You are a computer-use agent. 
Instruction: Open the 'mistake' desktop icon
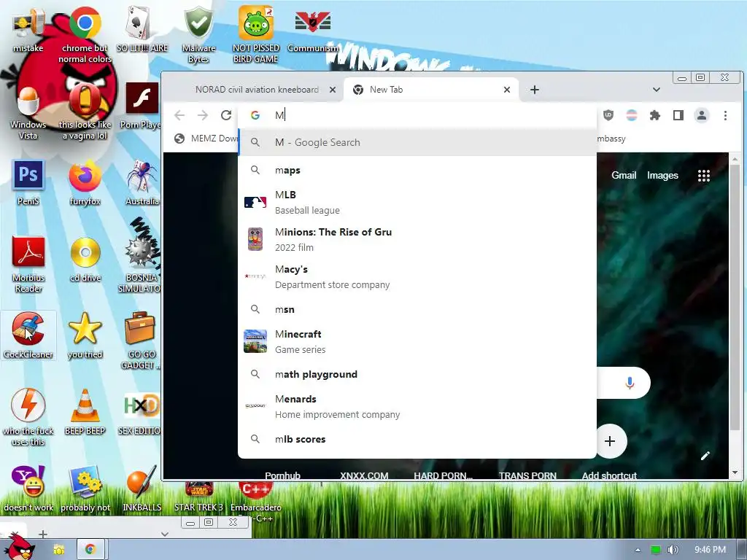pos(28,29)
